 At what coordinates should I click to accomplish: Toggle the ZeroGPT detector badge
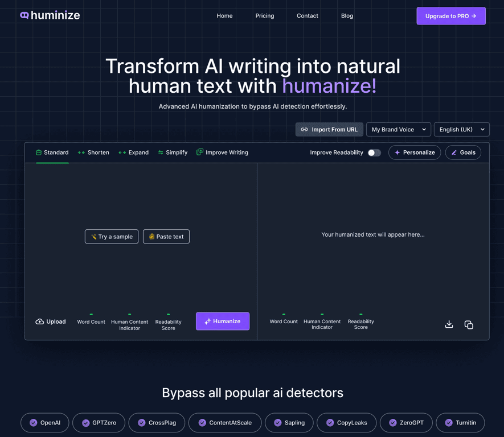click(x=406, y=423)
